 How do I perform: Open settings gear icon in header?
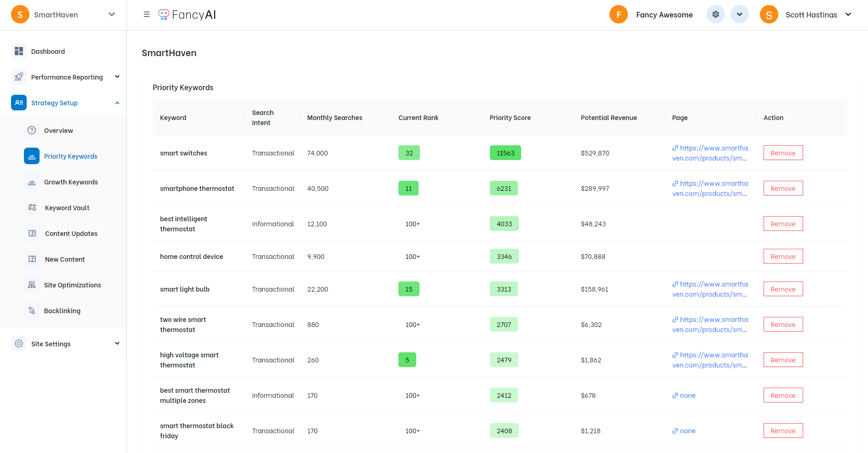(x=715, y=15)
